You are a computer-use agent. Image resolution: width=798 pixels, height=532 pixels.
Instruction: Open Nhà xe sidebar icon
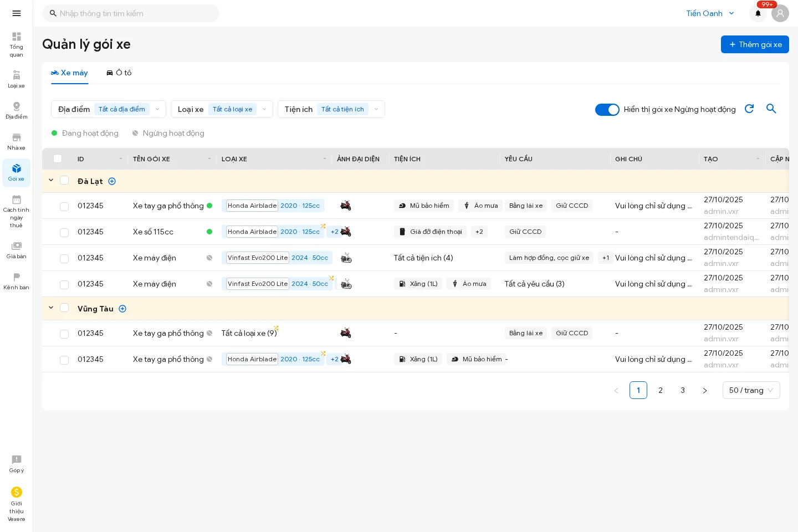point(17,141)
